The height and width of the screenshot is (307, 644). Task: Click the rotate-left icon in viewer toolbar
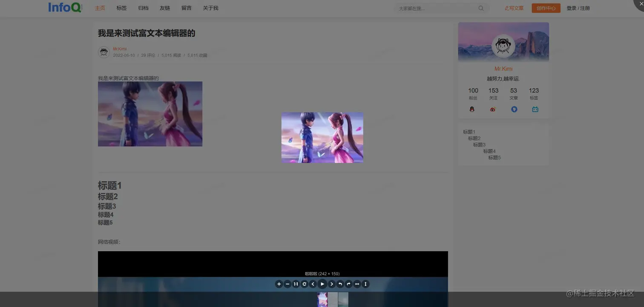[x=340, y=284]
